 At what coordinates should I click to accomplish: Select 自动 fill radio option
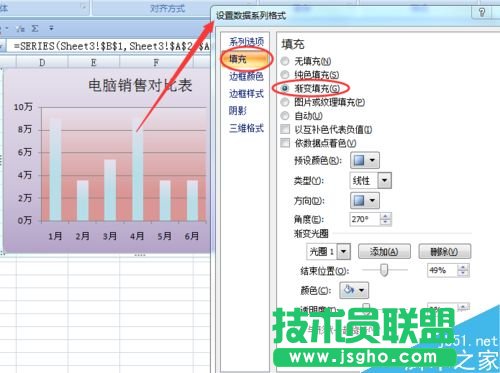(x=285, y=116)
